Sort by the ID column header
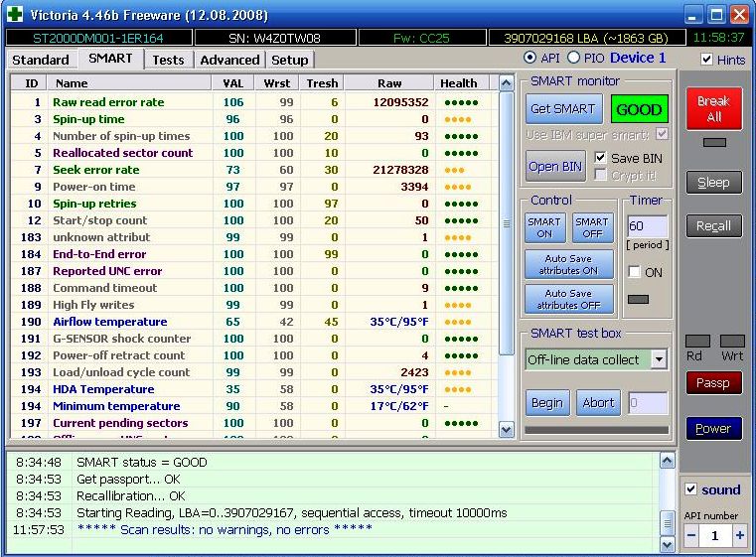Viewport: 756px width, 557px height. click(31, 83)
